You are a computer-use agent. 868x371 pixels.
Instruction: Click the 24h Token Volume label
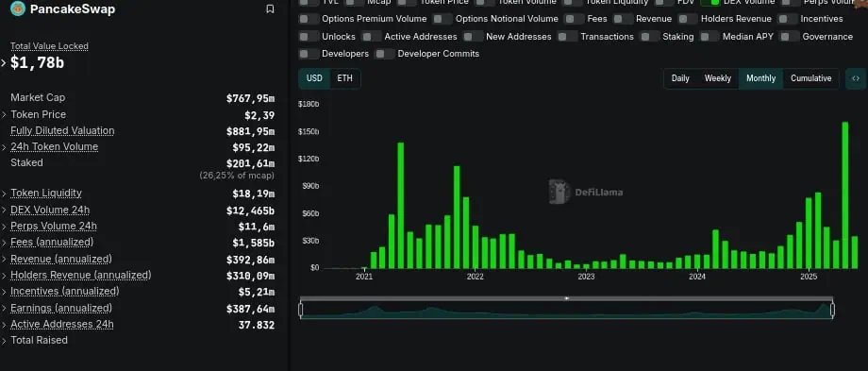pyautogui.click(x=55, y=146)
